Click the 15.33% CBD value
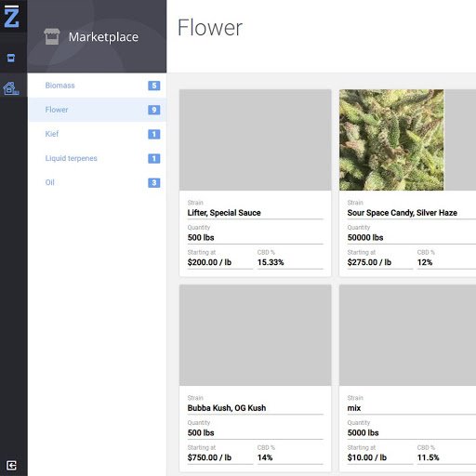Screen dimensions: 476x476 271,262
